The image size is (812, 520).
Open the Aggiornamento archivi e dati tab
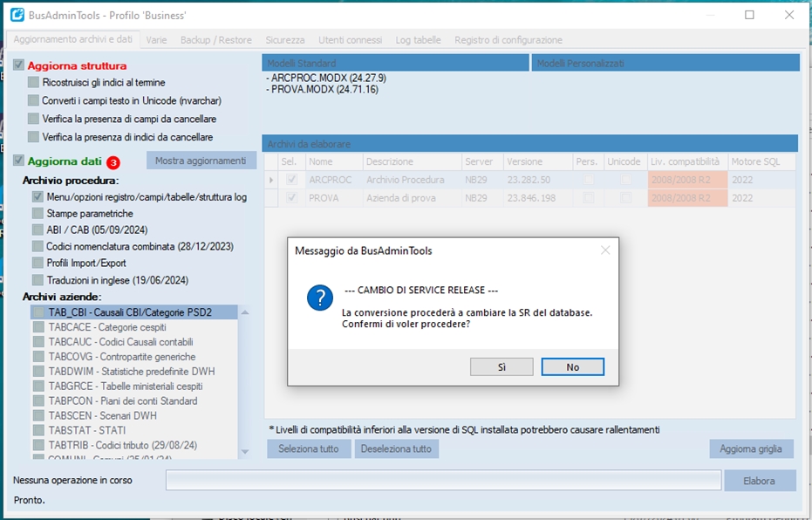(73, 39)
